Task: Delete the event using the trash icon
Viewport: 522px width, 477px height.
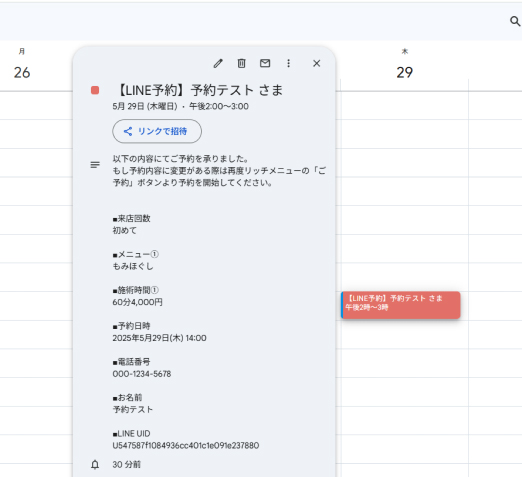Action: (241, 63)
